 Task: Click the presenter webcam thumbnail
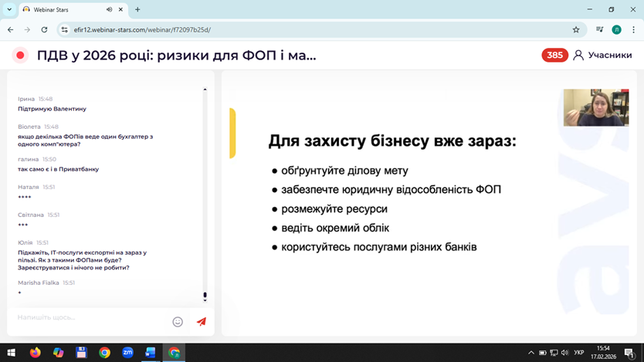(595, 107)
